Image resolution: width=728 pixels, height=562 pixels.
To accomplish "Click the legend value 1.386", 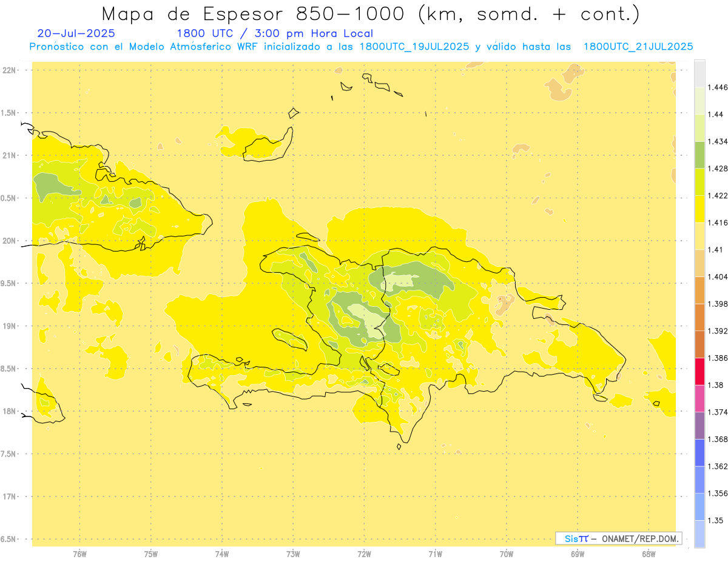I will point(718,358).
